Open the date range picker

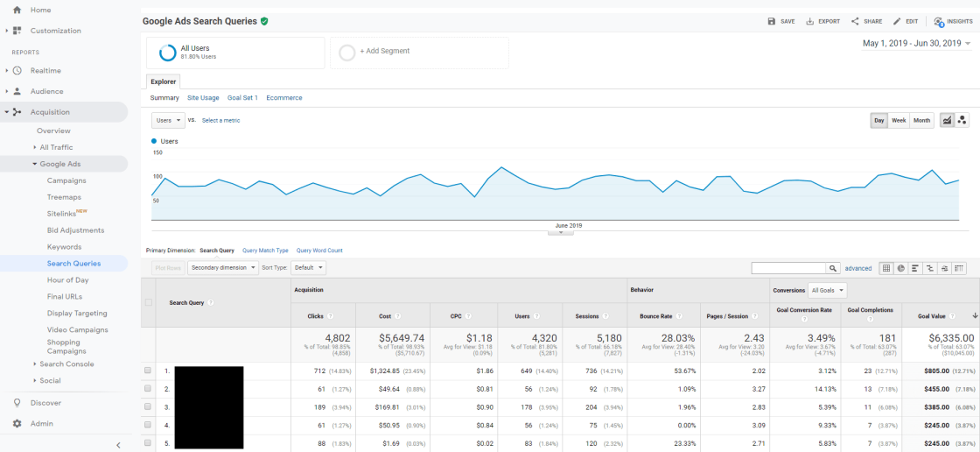[916, 43]
